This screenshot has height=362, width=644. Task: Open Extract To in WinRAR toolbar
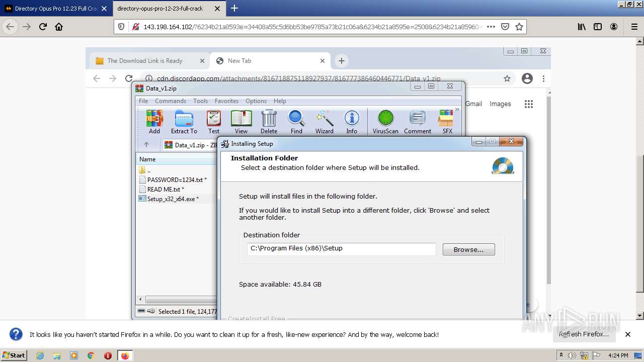click(184, 122)
